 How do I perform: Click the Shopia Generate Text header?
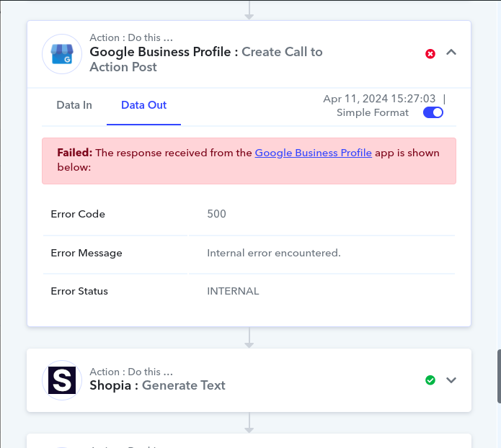pyautogui.click(x=158, y=385)
